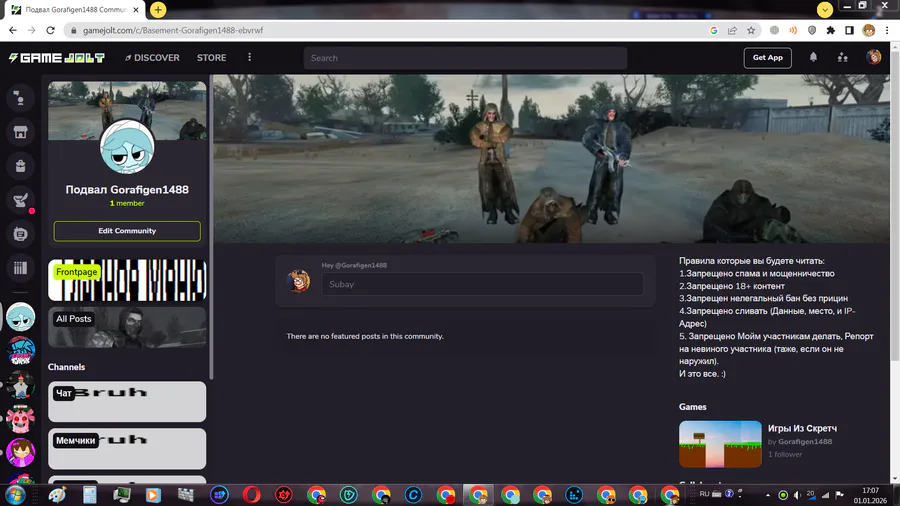Open Friday Night Funkin community in sidebar

pyautogui.click(x=20, y=351)
